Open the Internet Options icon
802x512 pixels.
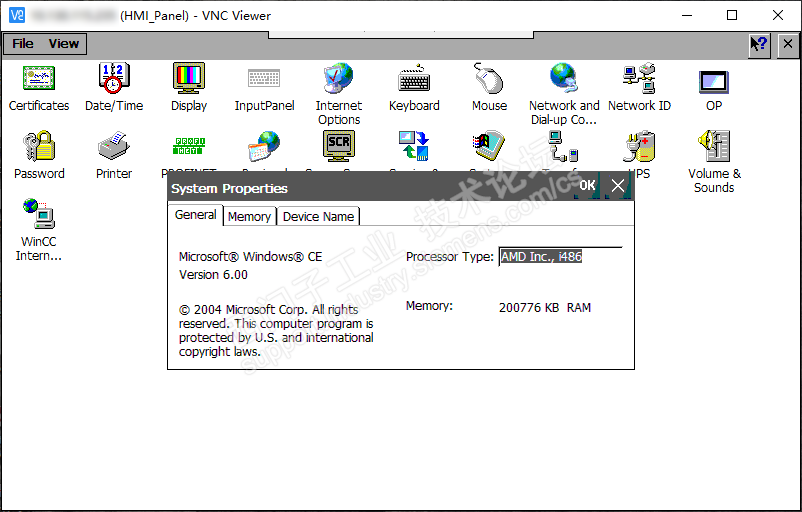coord(339,78)
